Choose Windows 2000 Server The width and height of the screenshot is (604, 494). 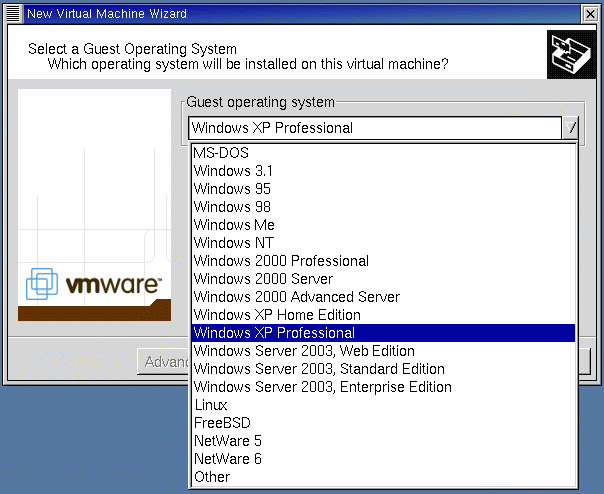pos(383,279)
